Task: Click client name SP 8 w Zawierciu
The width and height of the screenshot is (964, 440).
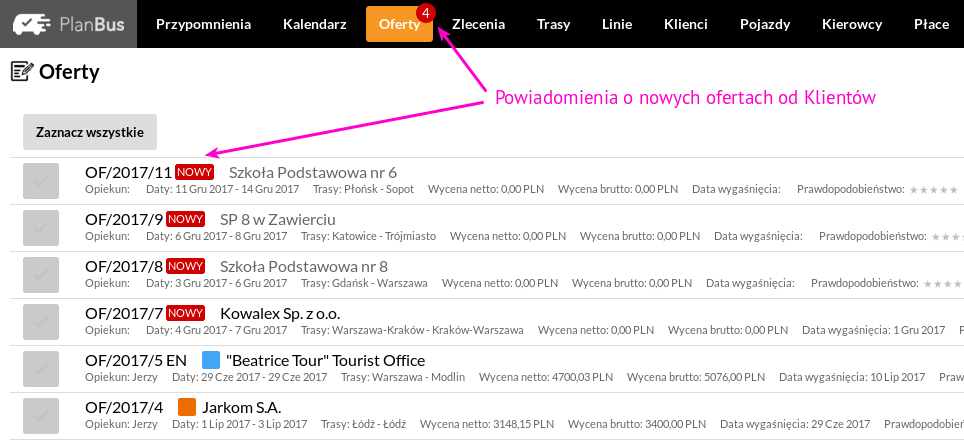Action: 278,219
